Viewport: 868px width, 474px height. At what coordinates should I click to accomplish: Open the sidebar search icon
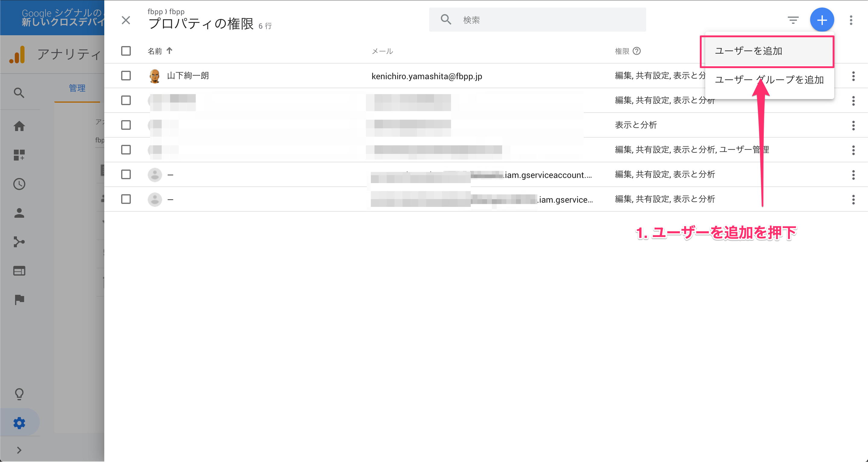point(19,93)
